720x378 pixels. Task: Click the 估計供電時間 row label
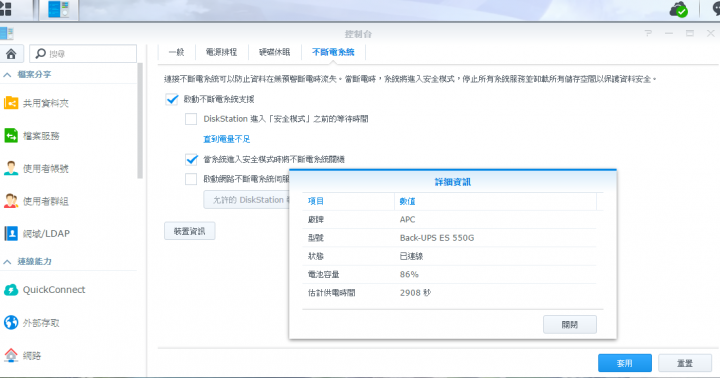click(x=332, y=293)
